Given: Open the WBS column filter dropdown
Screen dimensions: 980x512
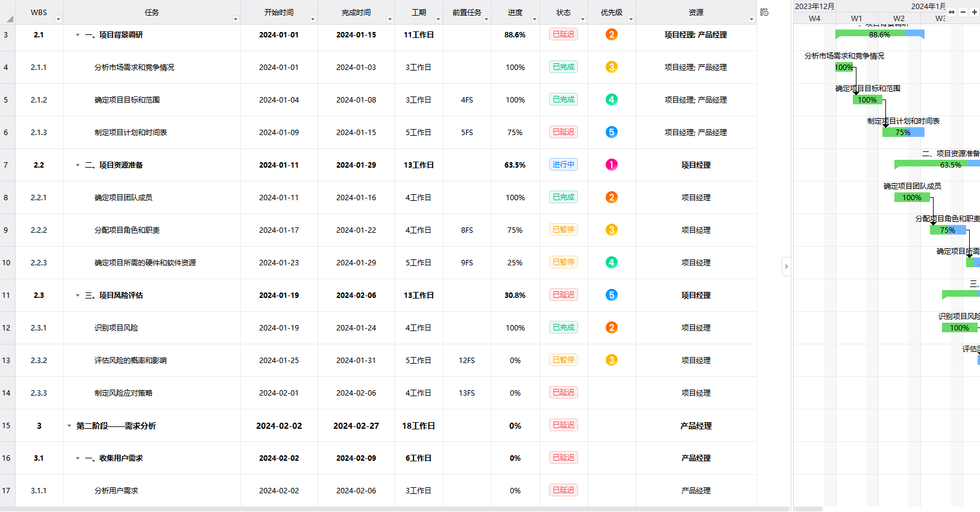Looking at the screenshot, I should pyautogui.click(x=58, y=19).
